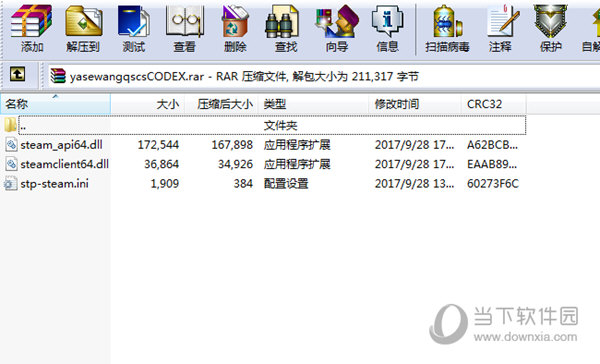The image size is (600, 364).
Task: Select the steamclient64.dll file icon
Action: [11, 164]
